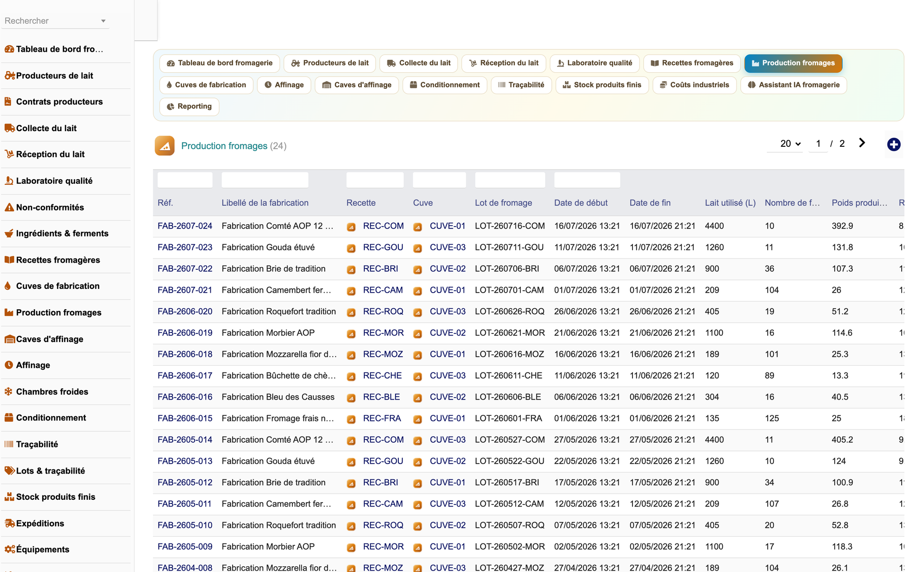
Task: Click the Production fromages factory icon in sidebar
Action: point(9,313)
